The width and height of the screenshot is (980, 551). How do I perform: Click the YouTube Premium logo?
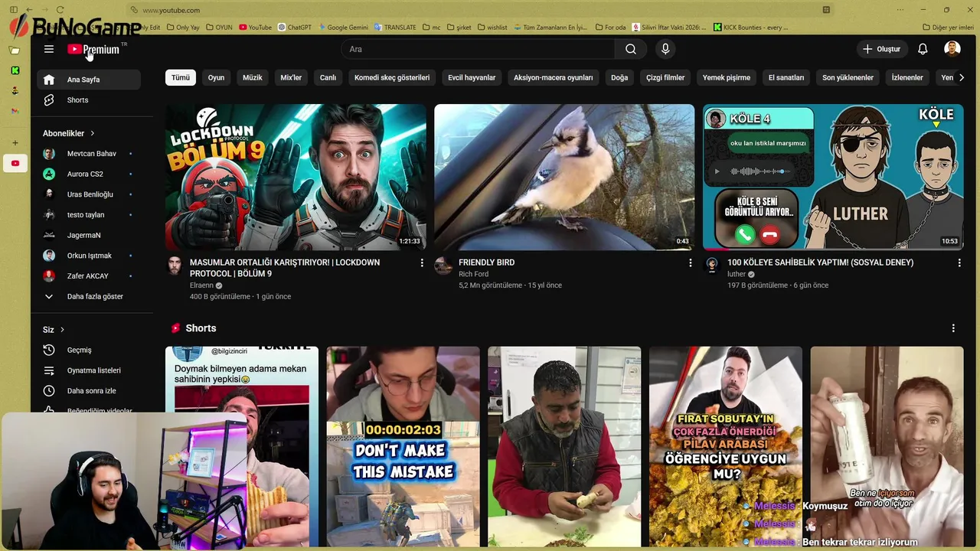[x=93, y=49]
